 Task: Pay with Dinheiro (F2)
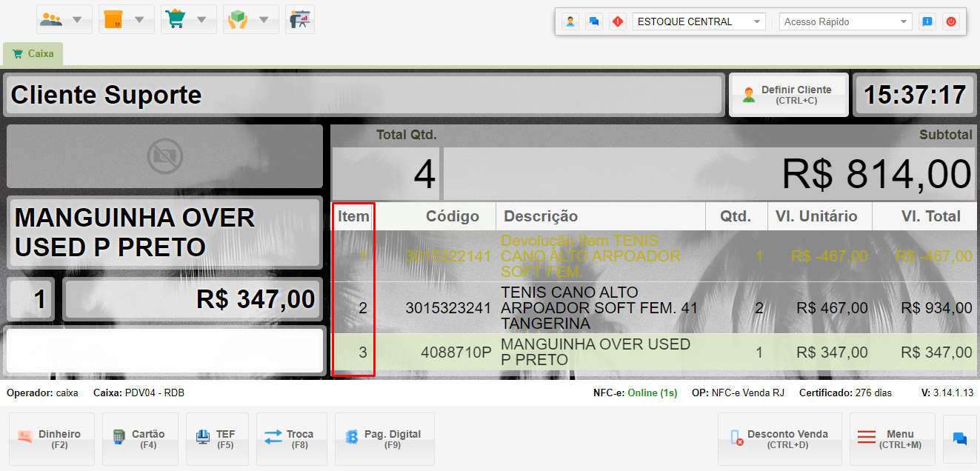(51, 438)
